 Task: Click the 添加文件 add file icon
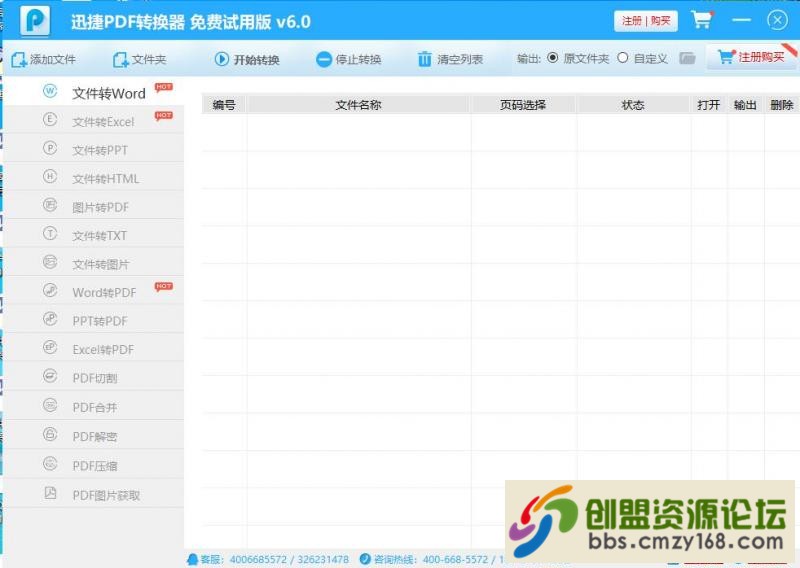(19, 60)
